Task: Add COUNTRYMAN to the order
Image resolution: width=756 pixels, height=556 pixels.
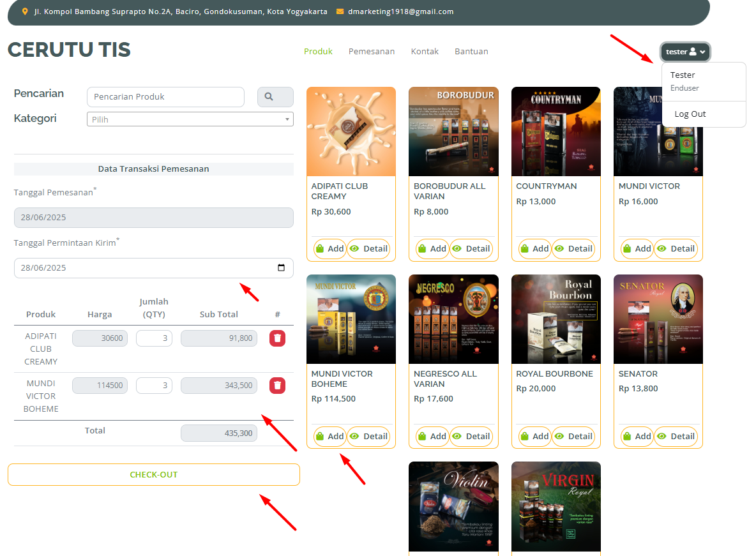Action: [534, 249]
